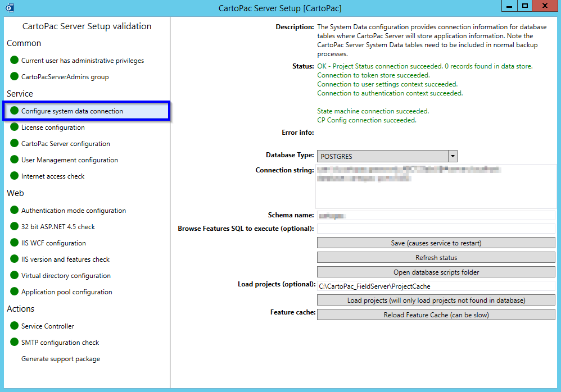Click Reload Feature Cache button

tap(436, 315)
